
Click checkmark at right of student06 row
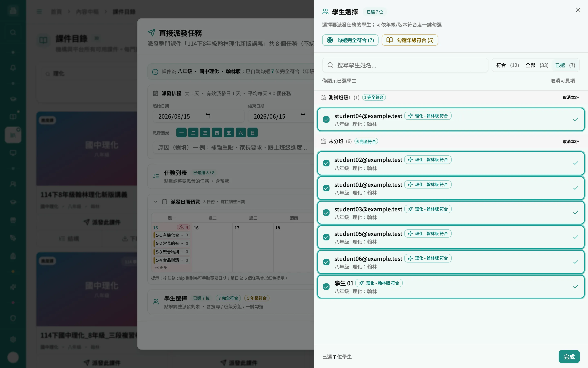[x=575, y=262]
